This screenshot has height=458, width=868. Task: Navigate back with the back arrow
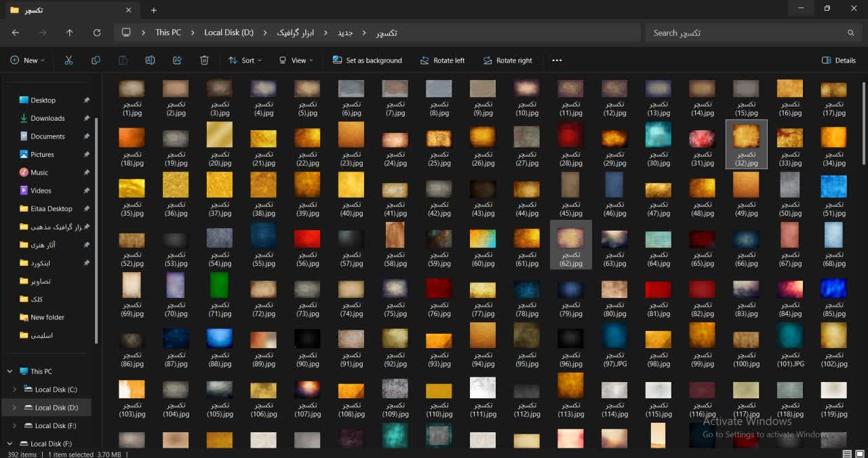(x=16, y=33)
